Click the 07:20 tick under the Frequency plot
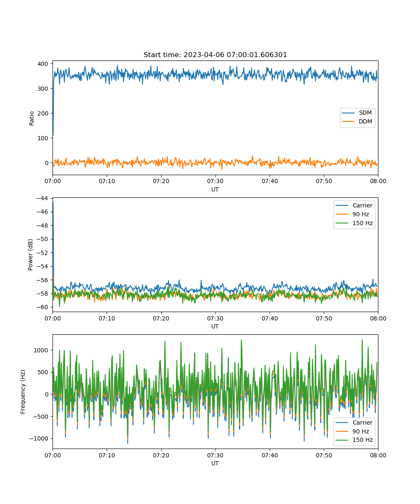This screenshot has height=504, width=420. [x=161, y=455]
